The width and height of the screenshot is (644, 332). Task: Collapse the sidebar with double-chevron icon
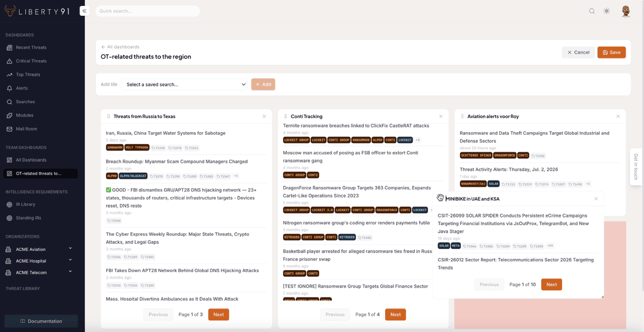(x=84, y=11)
